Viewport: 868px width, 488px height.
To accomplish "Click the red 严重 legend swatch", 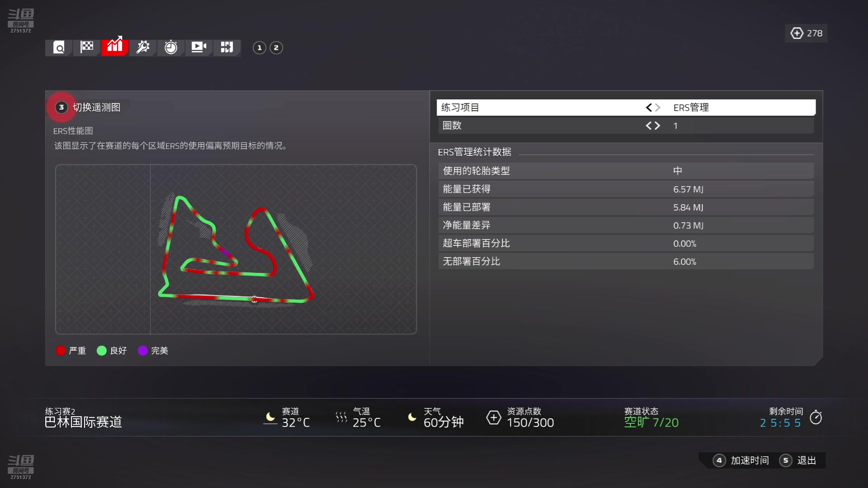I will coord(61,351).
